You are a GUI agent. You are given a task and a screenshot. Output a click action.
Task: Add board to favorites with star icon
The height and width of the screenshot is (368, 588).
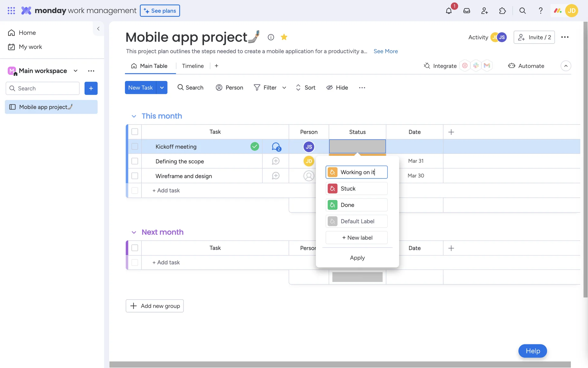[284, 37]
